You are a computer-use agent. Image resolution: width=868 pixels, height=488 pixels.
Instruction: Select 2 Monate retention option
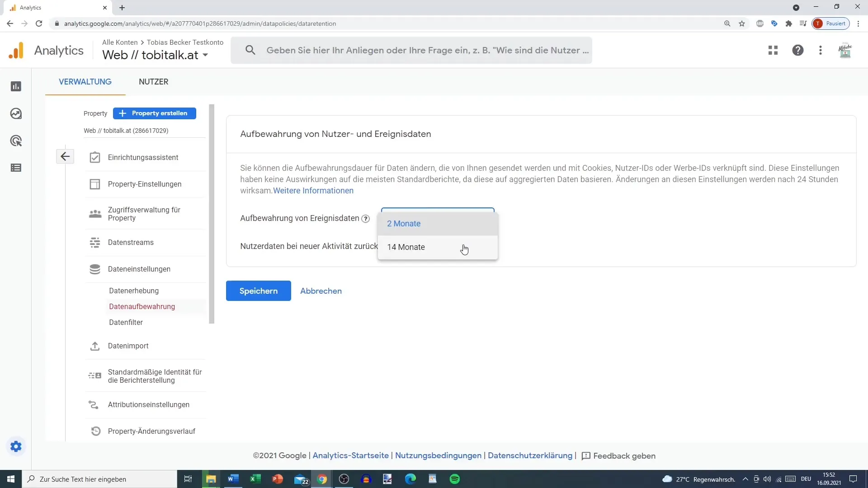coord(404,224)
